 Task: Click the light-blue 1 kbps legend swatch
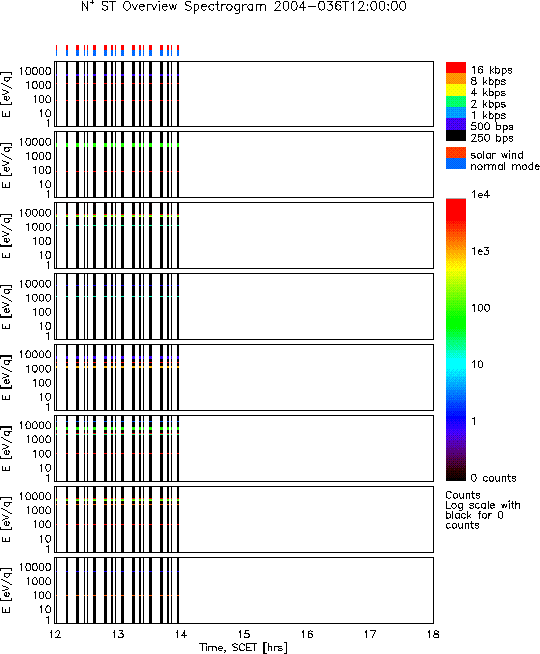point(456,113)
